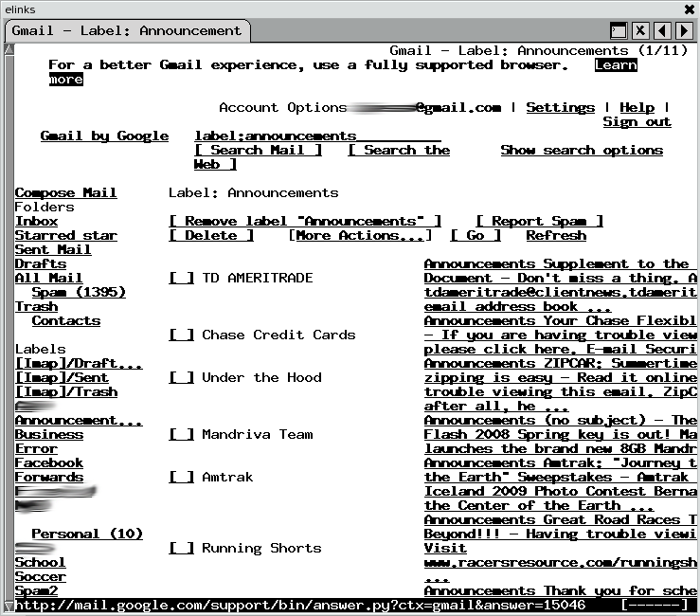Close the current tab with X icon
Screen dimensions: 700x616
[x=640, y=31]
